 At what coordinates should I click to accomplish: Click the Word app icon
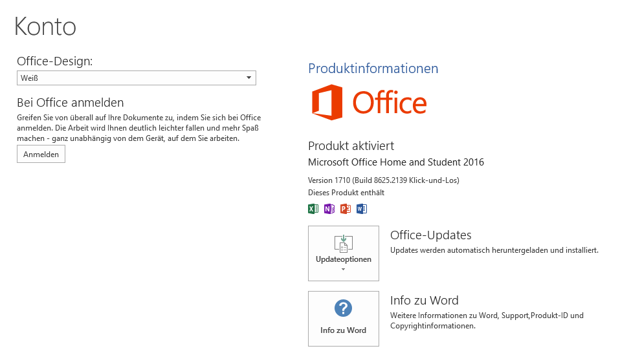click(x=362, y=209)
